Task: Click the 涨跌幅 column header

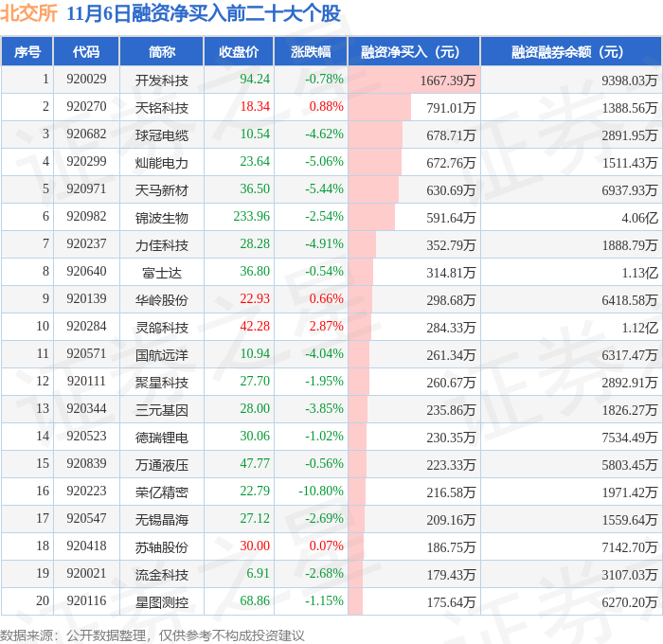Action: [x=311, y=52]
